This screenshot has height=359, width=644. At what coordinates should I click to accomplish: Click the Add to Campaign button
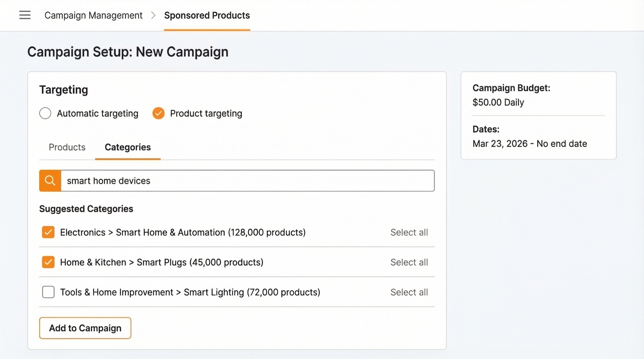point(85,328)
